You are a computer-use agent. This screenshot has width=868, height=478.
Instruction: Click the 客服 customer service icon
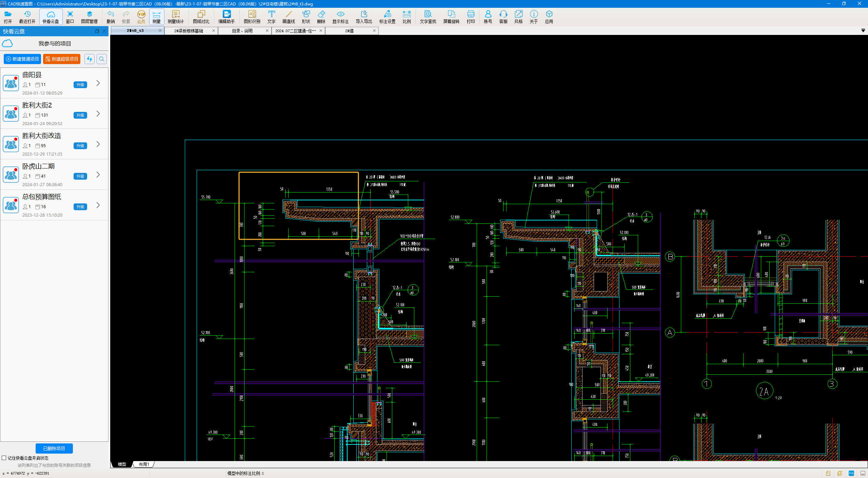point(503,17)
